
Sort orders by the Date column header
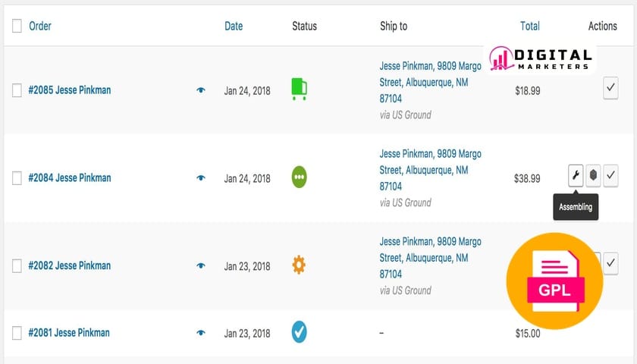[234, 26]
